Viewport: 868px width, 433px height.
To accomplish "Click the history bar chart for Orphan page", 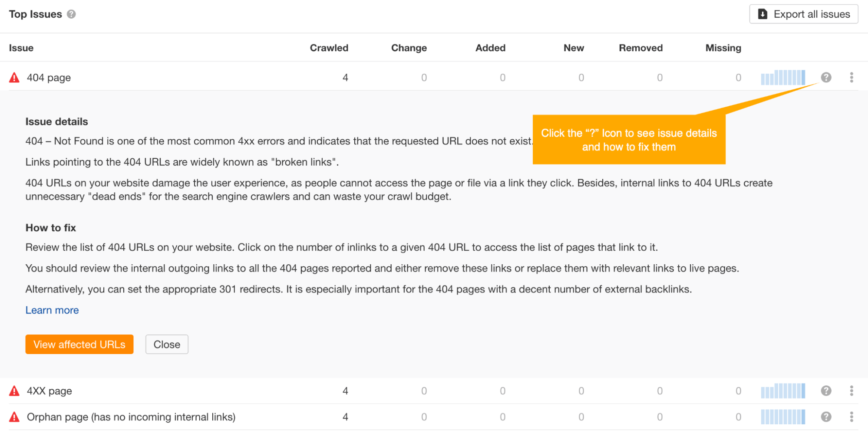I will (x=782, y=417).
